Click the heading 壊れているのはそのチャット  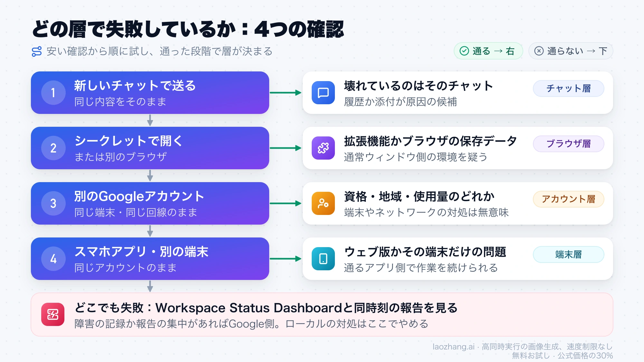point(418,86)
